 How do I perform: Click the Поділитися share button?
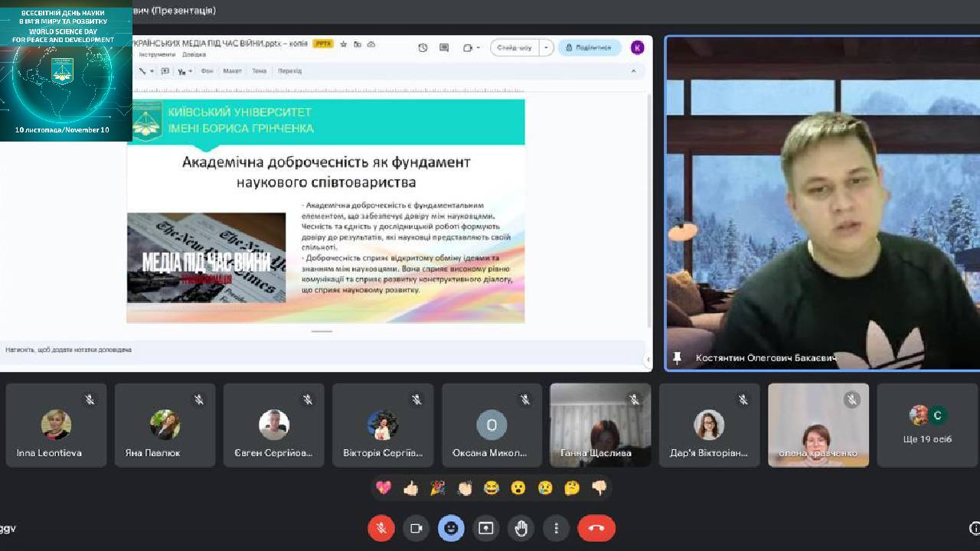589,47
